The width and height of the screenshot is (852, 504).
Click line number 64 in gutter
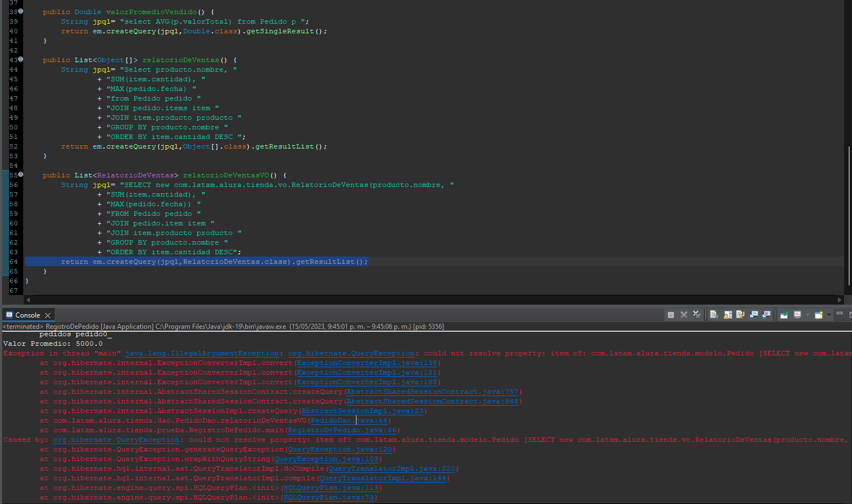[x=14, y=262]
